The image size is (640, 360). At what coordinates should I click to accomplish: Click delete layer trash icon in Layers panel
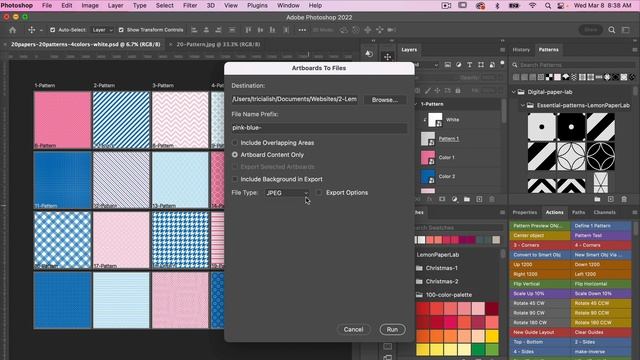492,199
